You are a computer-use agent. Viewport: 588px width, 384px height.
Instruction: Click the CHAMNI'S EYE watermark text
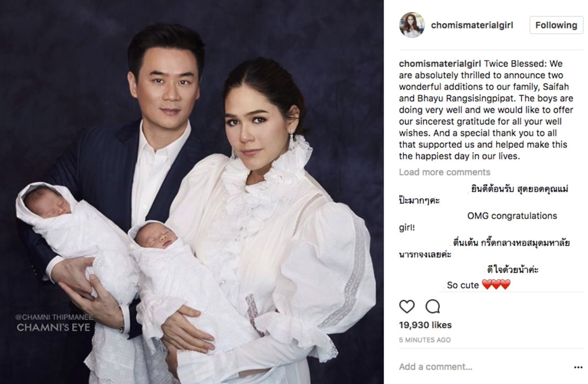pyautogui.click(x=53, y=328)
